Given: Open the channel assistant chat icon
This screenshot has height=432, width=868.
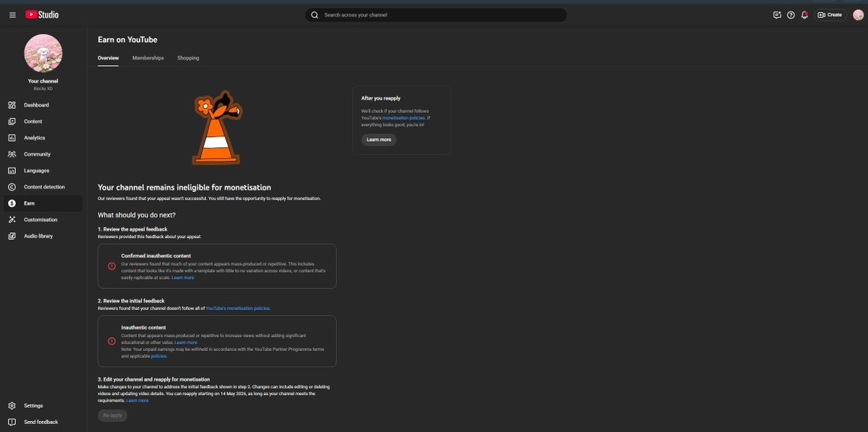Looking at the screenshot, I should pyautogui.click(x=777, y=14).
